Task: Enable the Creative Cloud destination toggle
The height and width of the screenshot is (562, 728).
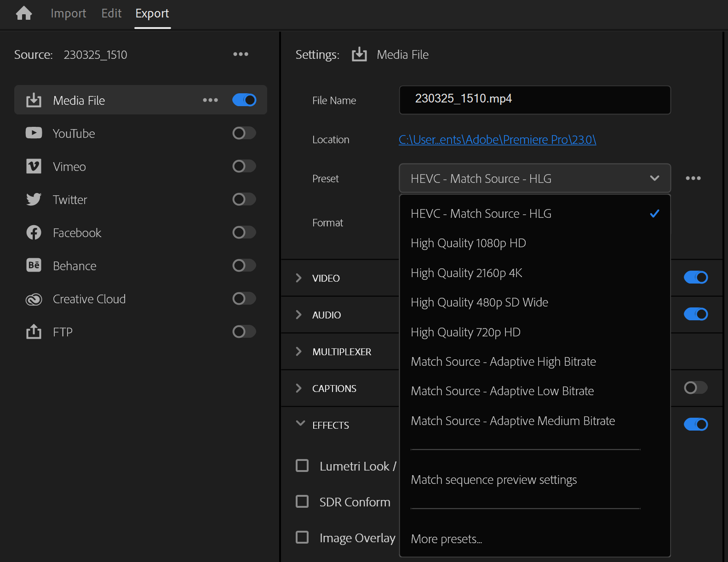Action: (x=244, y=299)
